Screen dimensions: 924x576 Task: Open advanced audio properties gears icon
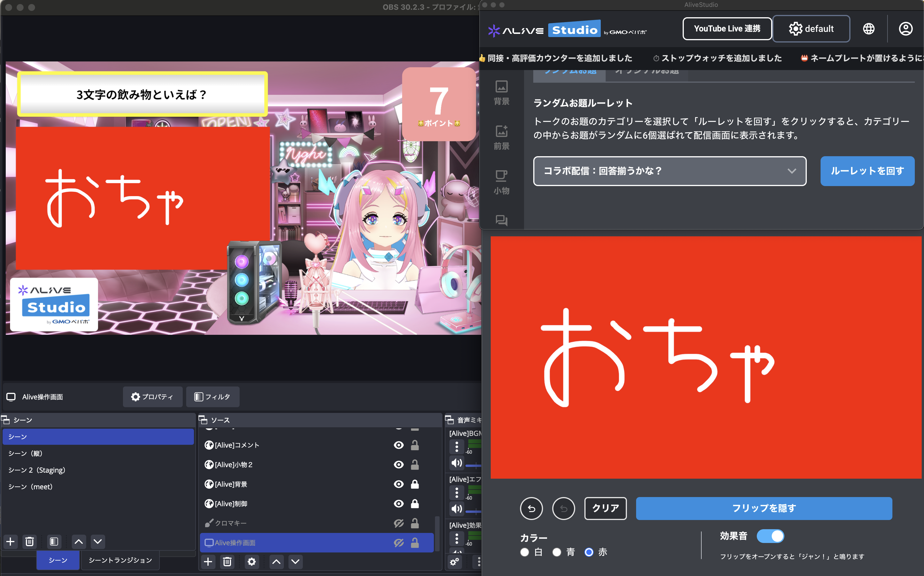[454, 562]
